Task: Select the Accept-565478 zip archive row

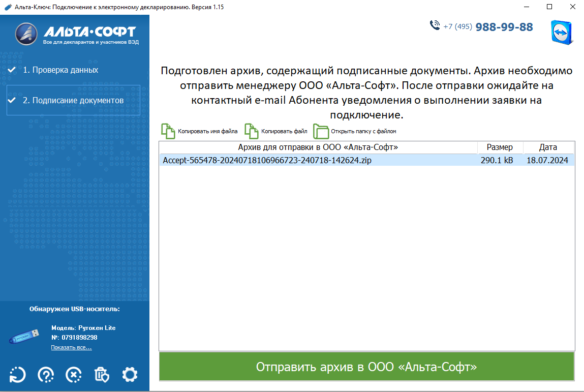Action: point(367,160)
